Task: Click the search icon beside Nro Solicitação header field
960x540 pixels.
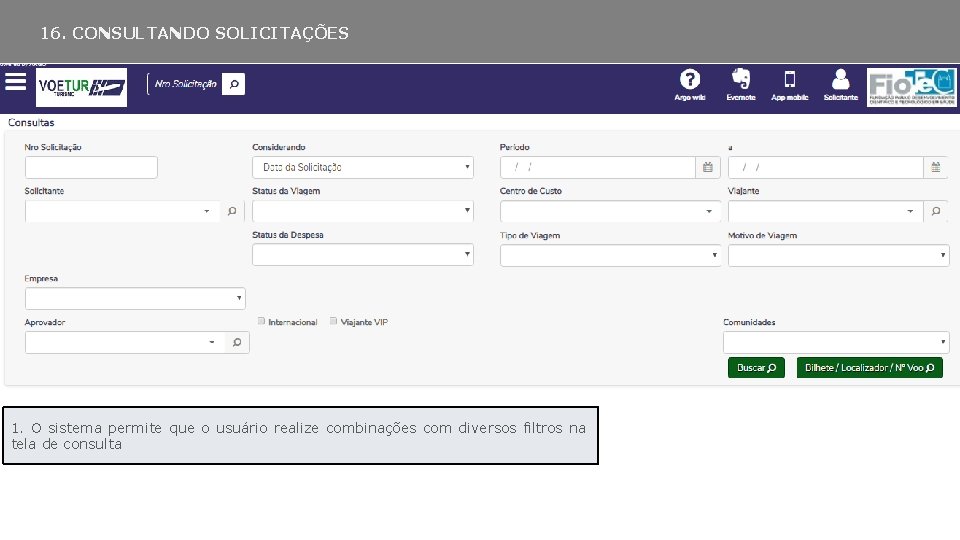Action: pos(233,84)
